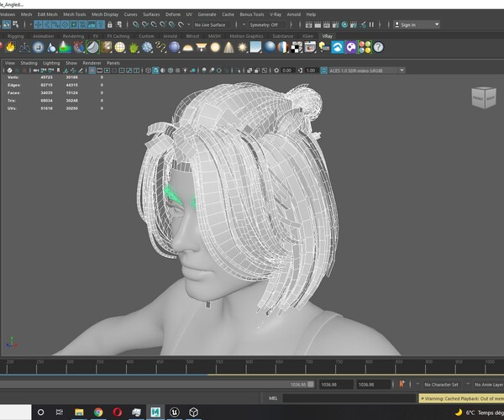Click the Maya taskbar icon
The height and width of the screenshot is (420, 504).
tap(155, 412)
